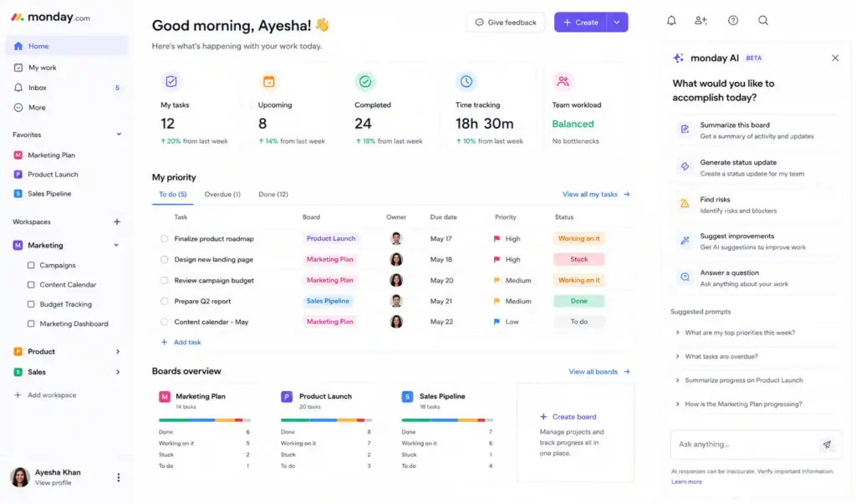Click the send arrow in Ask anything
Viewport: 856px width, 504px height.
[x=827, y=445]
